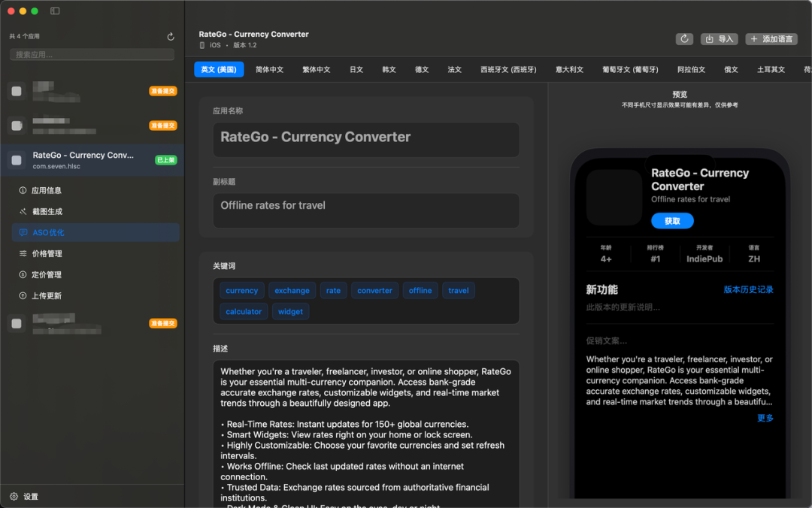Refresh the app list in sidebar

click(x=171, y=37)
